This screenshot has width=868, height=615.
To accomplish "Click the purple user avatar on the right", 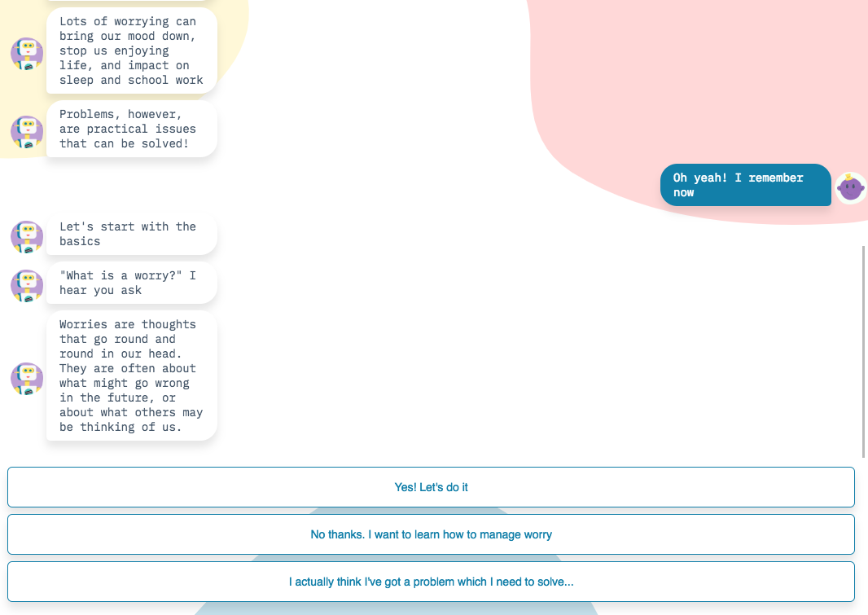I will 850,188.
